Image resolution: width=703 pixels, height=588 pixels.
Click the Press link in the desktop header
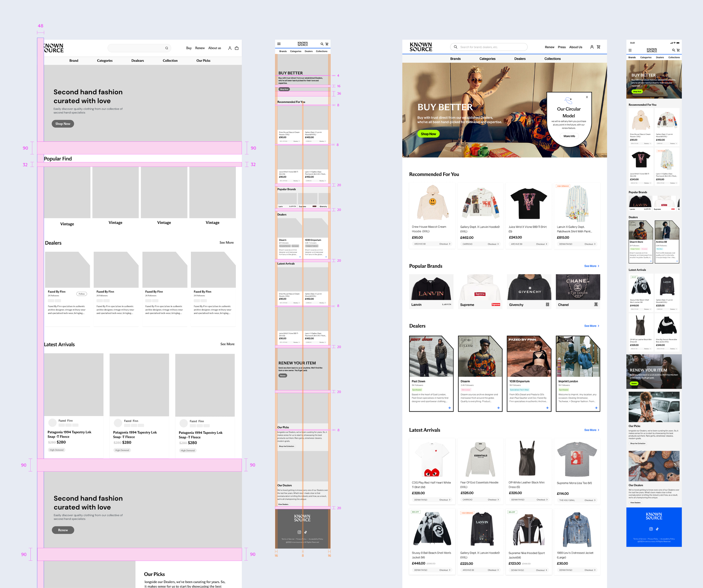pyautogui.click(x=561, y=47)
